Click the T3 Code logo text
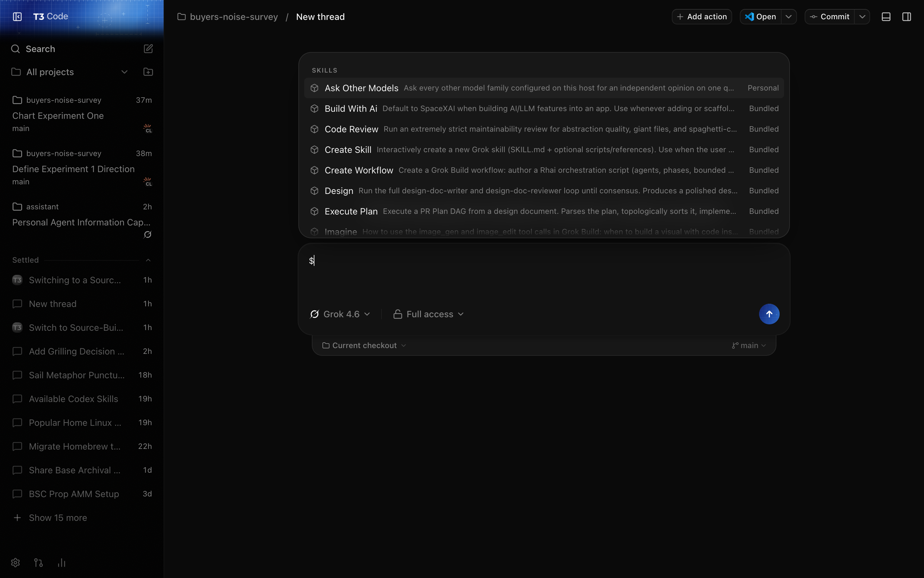 [50, 16]
